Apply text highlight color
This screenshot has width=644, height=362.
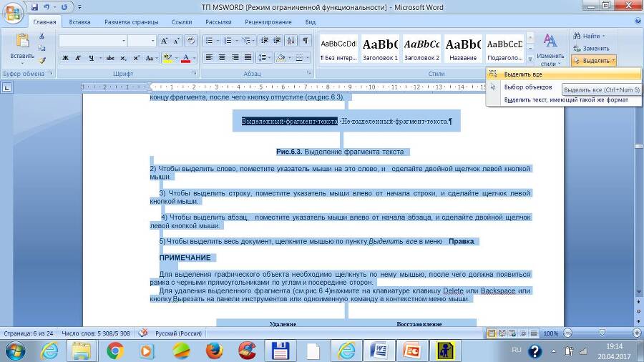[x=167, y=58]
